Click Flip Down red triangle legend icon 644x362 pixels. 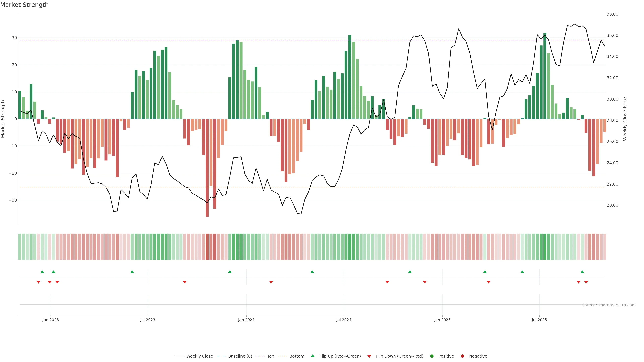click(x=369, y=356)
